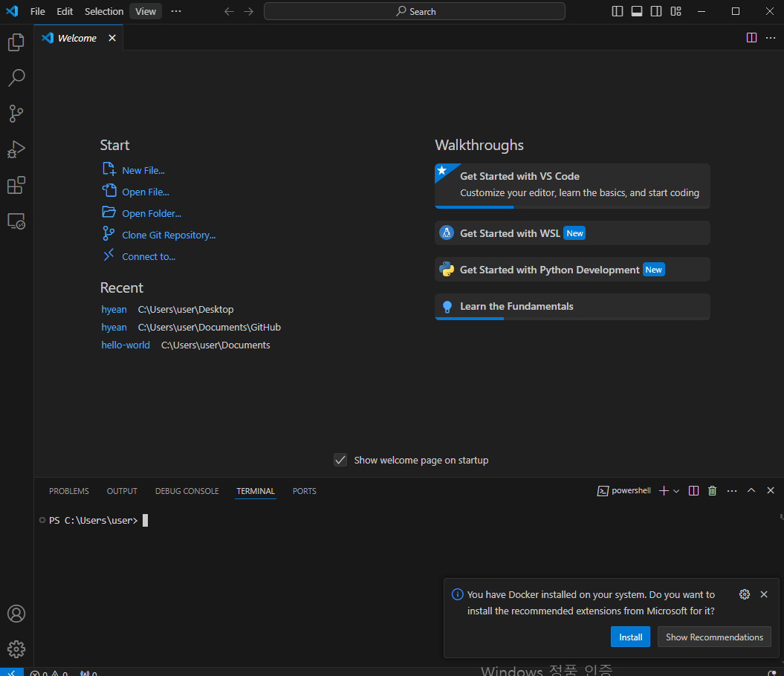The height and width of the screenshot is (676, 784).
Task: Open editor More Actions ellipsis
Action: click(x=771, y=37)
